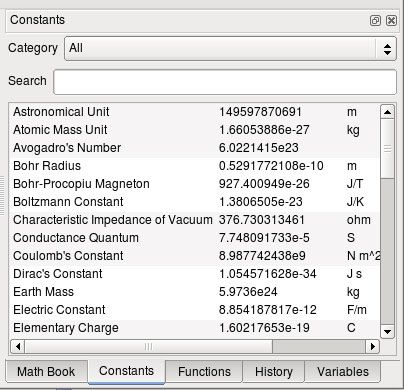Open the Category dropdown
Image resolution: width=404 pixels, height=390 pixels.
(x=230, y=49)
